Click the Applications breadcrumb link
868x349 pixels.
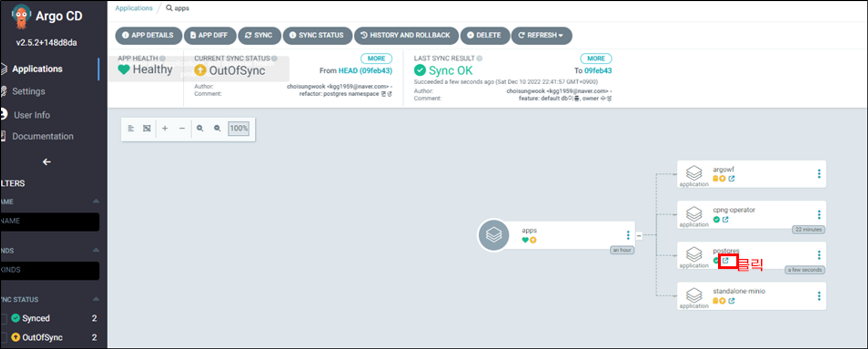(x=134, y=8)
